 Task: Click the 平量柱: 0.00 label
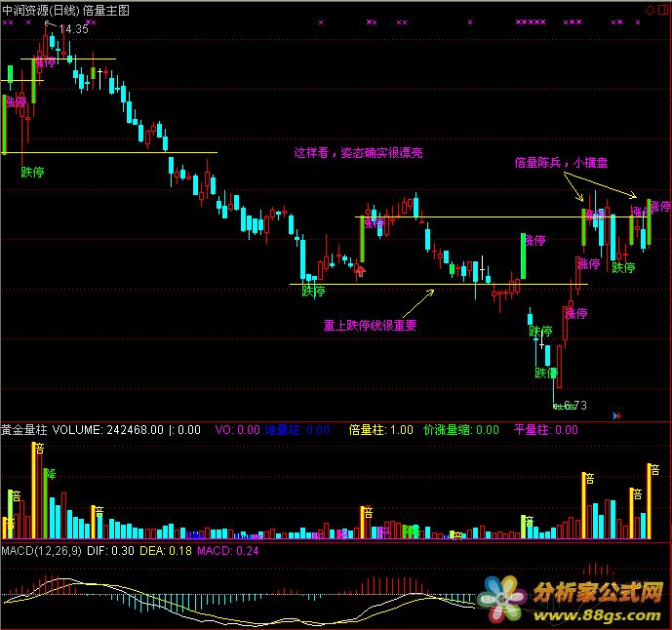[546, 430]
